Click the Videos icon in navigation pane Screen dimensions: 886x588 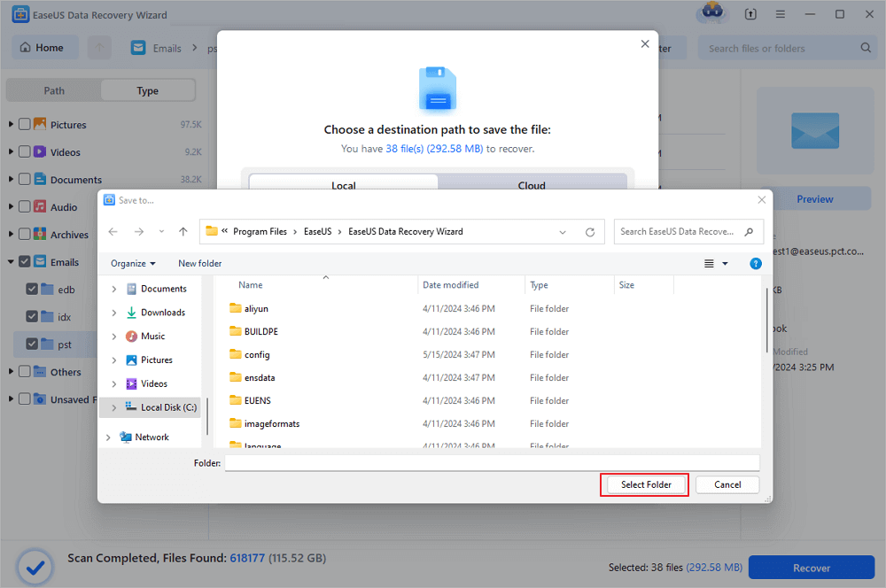[x=131, y=384]
